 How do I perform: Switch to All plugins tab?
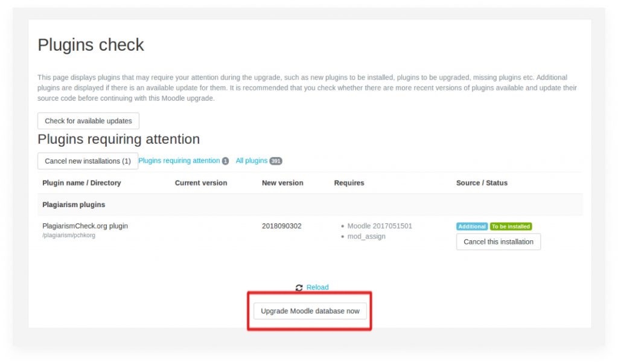252,161
